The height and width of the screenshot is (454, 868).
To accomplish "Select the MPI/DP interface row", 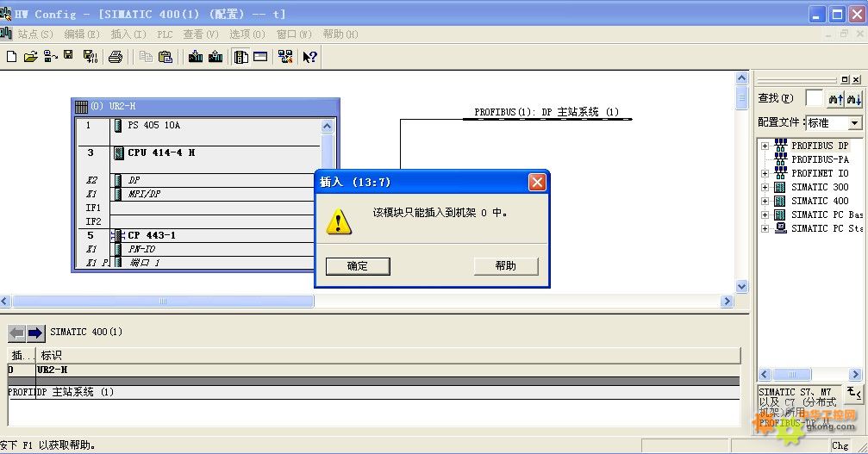I will 195,194.
